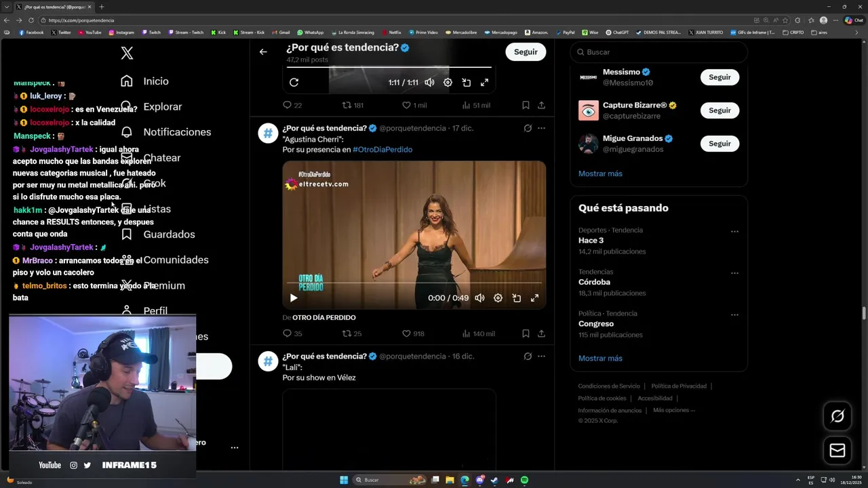The height and width of the screenshot is (488, 868).
Task: Open Messismo profile avatar
Action: pos(589,77)
